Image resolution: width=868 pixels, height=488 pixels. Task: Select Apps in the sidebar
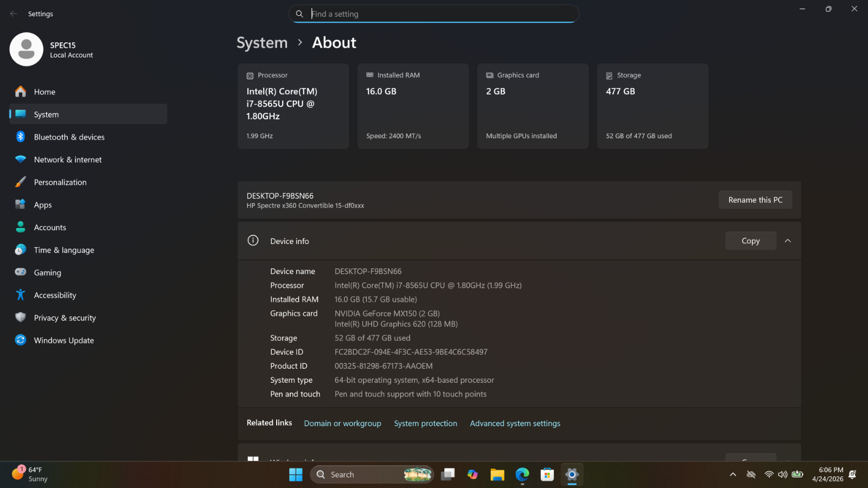pyautogui.click(x=88, y=204)
